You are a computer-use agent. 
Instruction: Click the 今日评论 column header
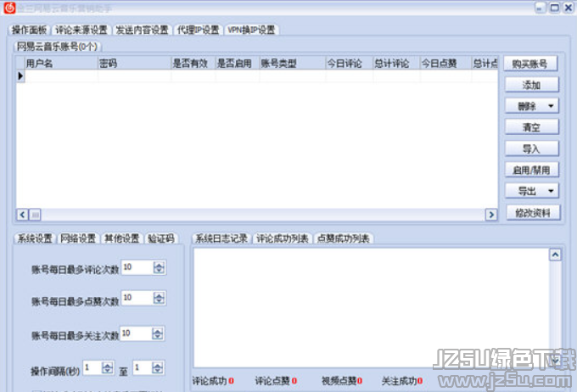coord(350,64)
